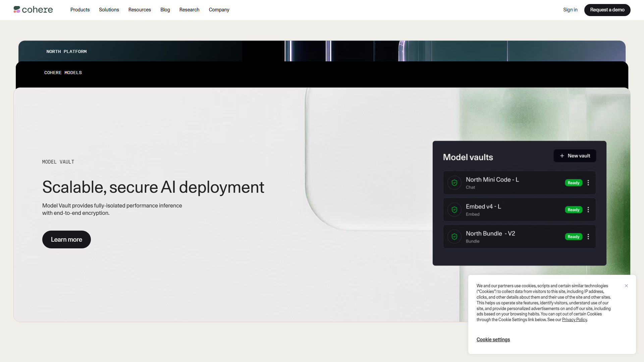Click the Model vaults panel heading
The width and height of the screenshot is (644, 362).
(468, 157)
